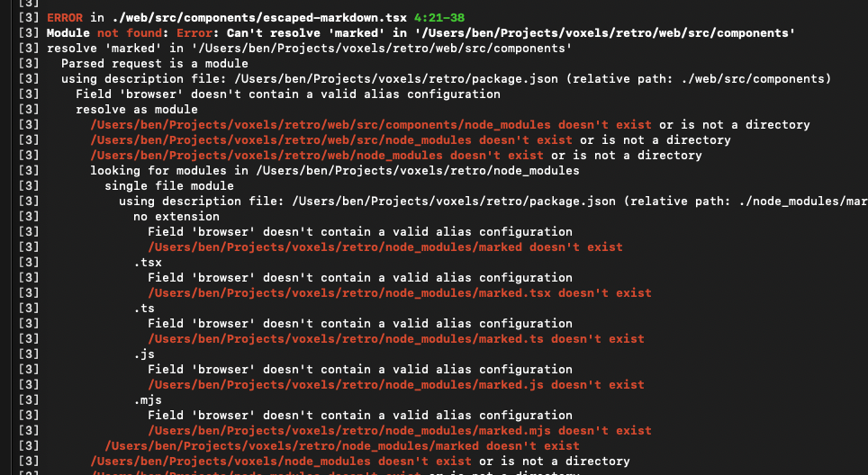Viewport: 868px width, 475px height.
Task: Click the red retro/web/src/node_modules path
Action: coord(280,140)
